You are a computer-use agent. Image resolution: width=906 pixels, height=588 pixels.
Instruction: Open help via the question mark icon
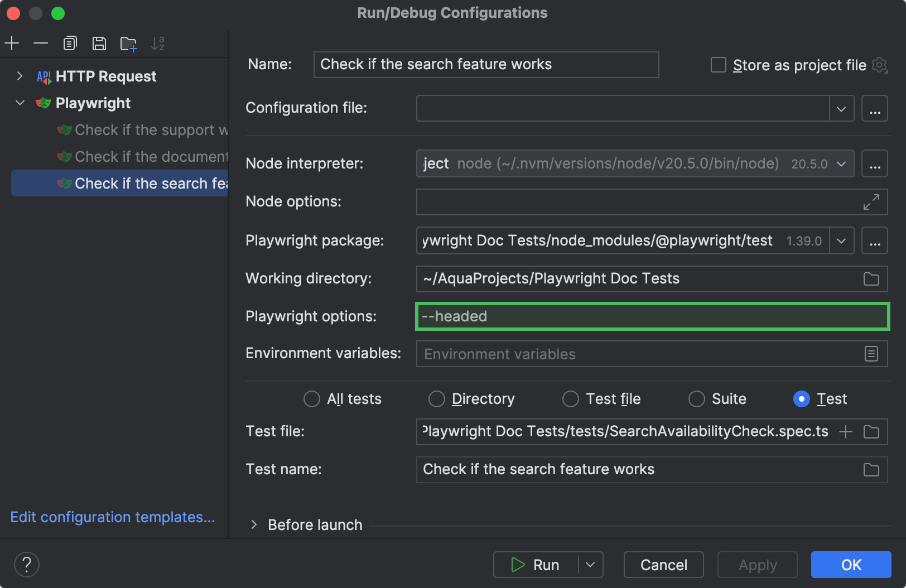pos(26,565)
